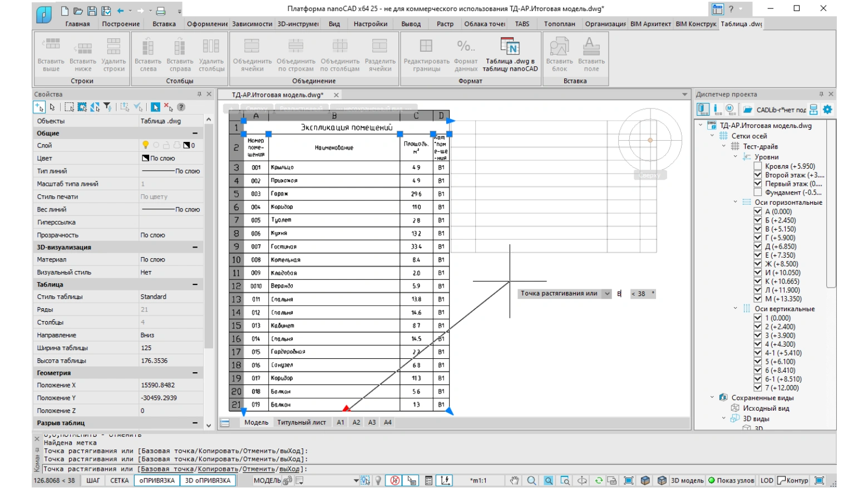This screenshot has height=488, width=868.
Task: Click Вставить выше row icon
Action: (51, 46)
